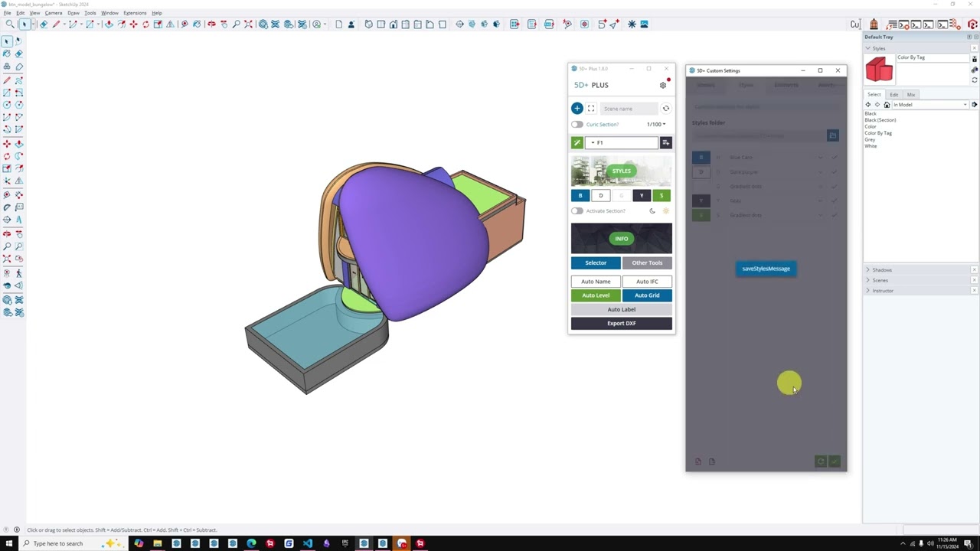Viewport: 980px width, 551px height.
Task: Click the red style preview thumbnail
Action: point(879,69)
